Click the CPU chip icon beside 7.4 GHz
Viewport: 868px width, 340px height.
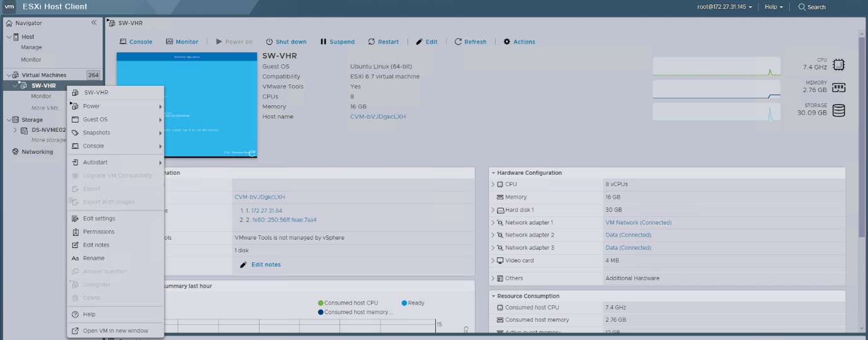838,65
